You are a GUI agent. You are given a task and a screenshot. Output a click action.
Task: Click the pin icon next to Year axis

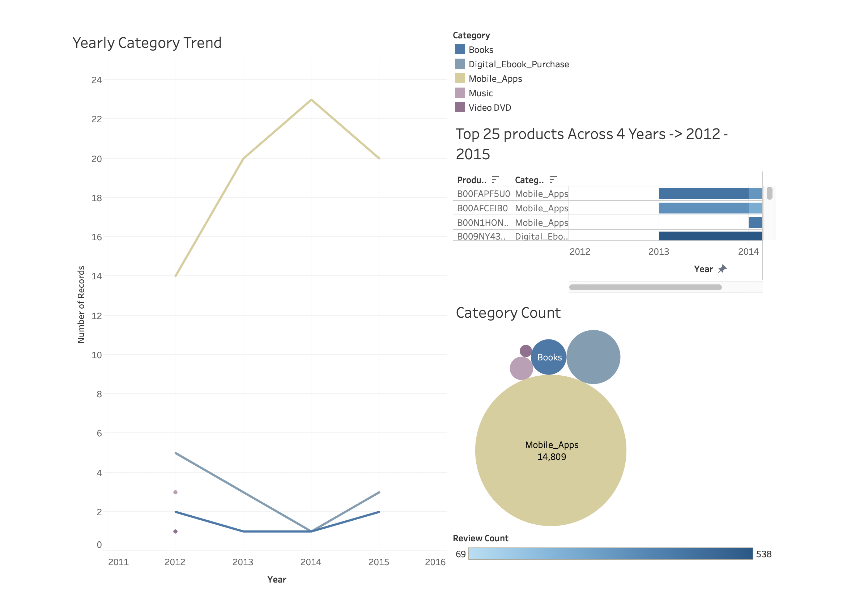click(723, 269)
